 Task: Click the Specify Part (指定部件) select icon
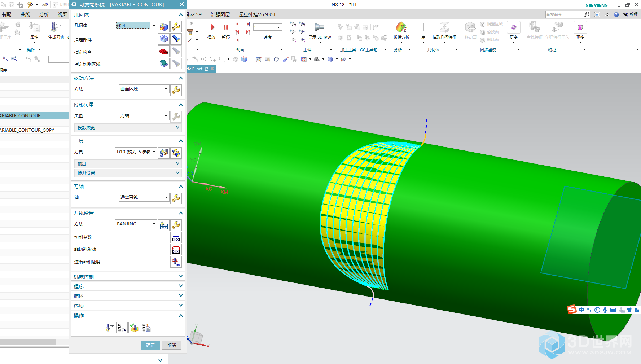point(164,39)
